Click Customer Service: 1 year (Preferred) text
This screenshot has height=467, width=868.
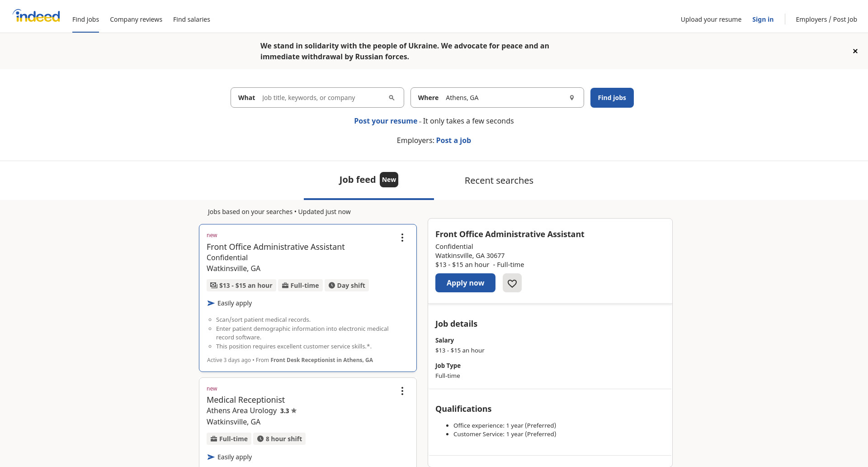(505, 434)
